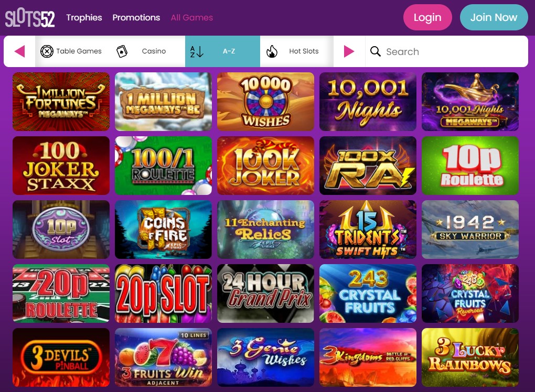Image resolution: width=535 pixels, height=392 pixels.
Task: Click the A-Z sort arrow icon
Action: point(197,51)
